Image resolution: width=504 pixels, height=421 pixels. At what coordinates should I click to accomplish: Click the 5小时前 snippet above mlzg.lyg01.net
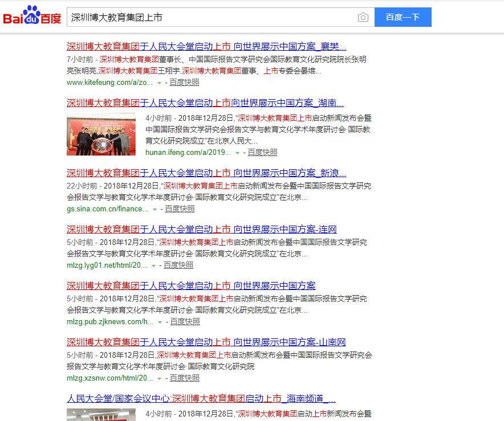217,248
